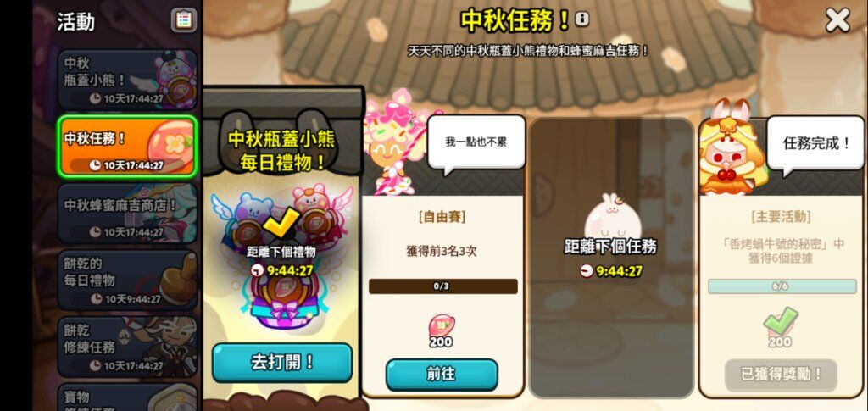Open the 中秋蜂蜜麻吉商店 tab
Image resolution: width=868 pixels, height=411 pixels.
click(127, 214)
